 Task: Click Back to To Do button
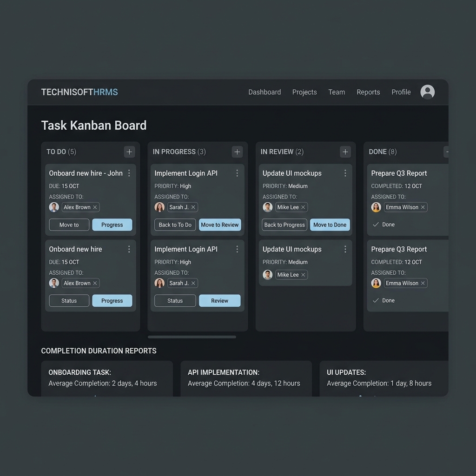(x=175, y=225)
